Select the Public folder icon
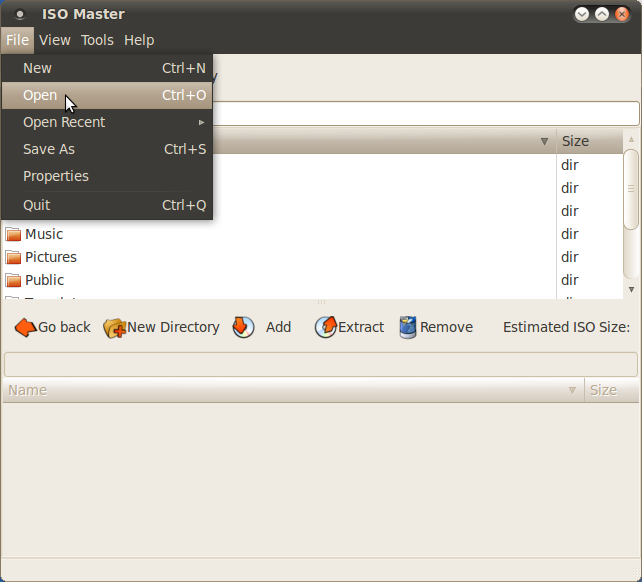Screen dimensions: 642x582 click(x=13, y=280)
